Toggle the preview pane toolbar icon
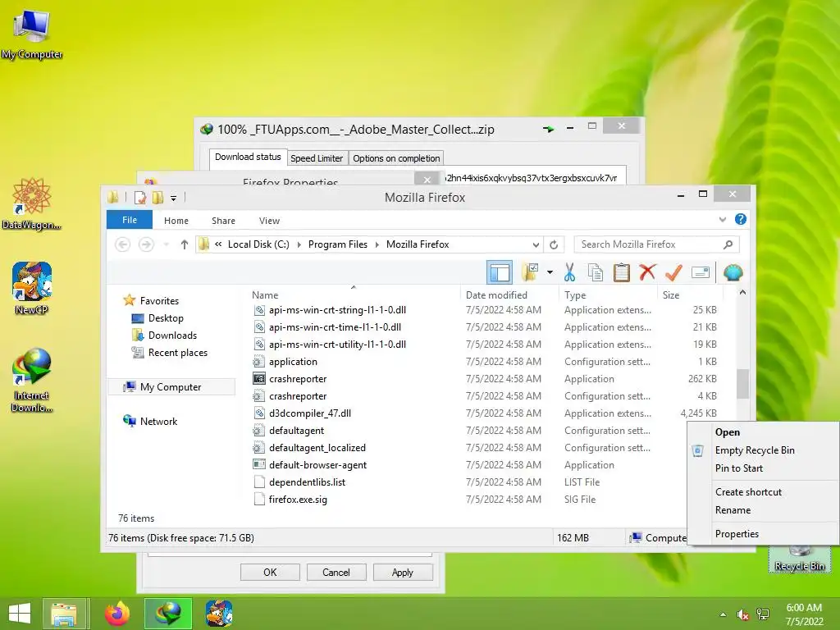 (500, 272)
